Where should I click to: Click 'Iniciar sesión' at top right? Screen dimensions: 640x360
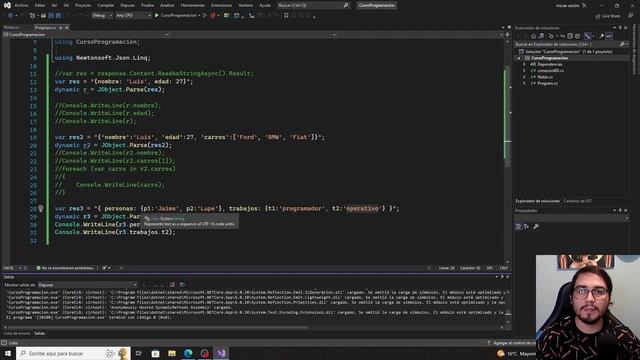568,6
